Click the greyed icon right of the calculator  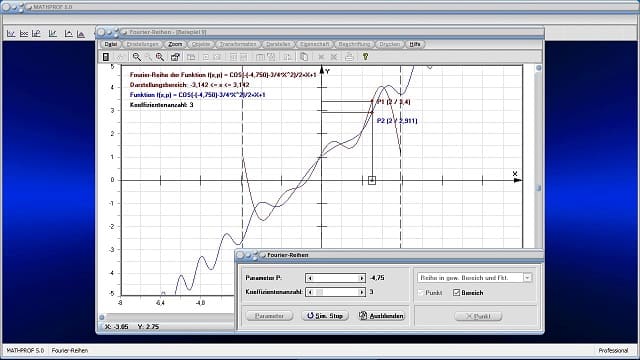(x=119, y=57)
